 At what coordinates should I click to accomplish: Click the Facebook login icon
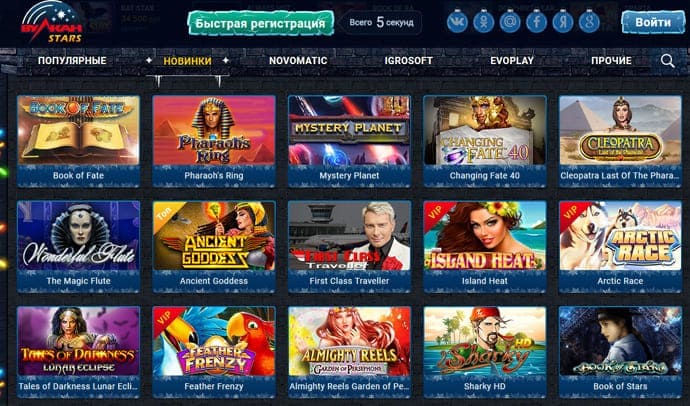point(536,22)
